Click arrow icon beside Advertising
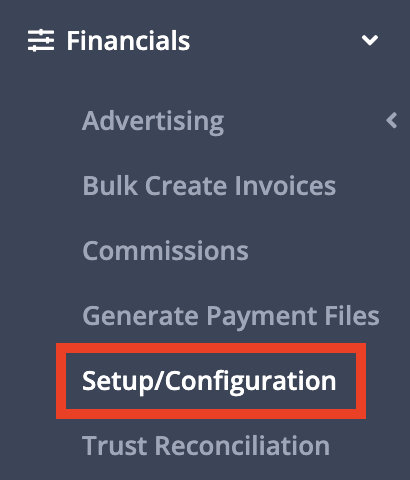410x480 pixels. [x=392, y=120]
